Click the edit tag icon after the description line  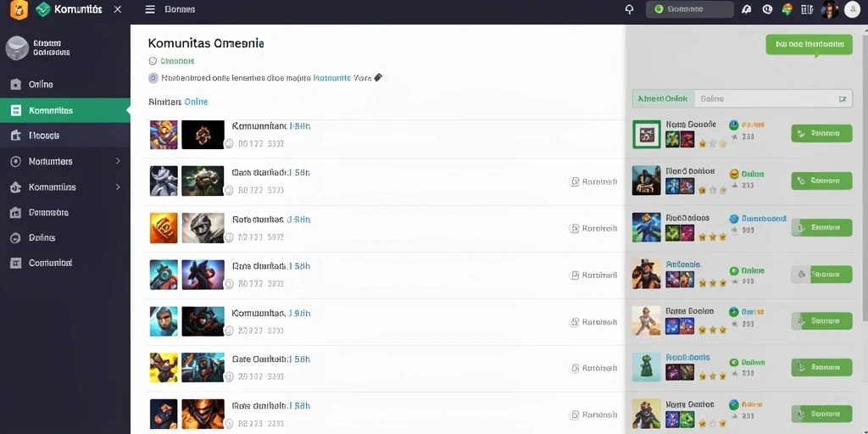(378, 78)
